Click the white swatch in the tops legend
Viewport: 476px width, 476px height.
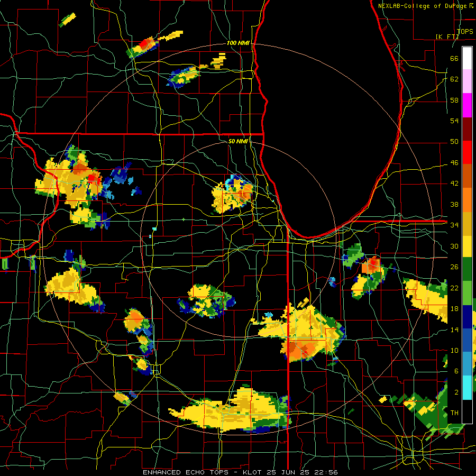click(x=467, y=58)
